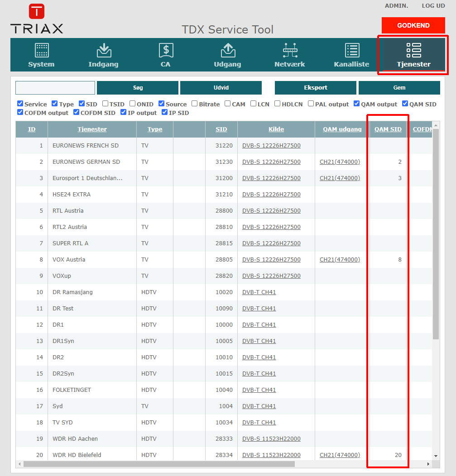Screen dimensions: 456x476
Task: Enable the HDLCN column checkbox
Action: (x=278, y=104)
